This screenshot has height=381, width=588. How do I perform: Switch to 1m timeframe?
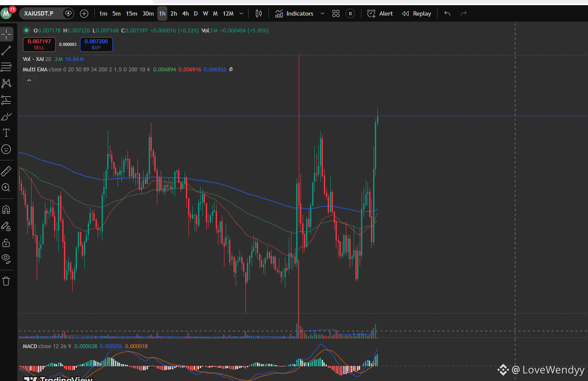pyautogui.click(x=103, y=13)
